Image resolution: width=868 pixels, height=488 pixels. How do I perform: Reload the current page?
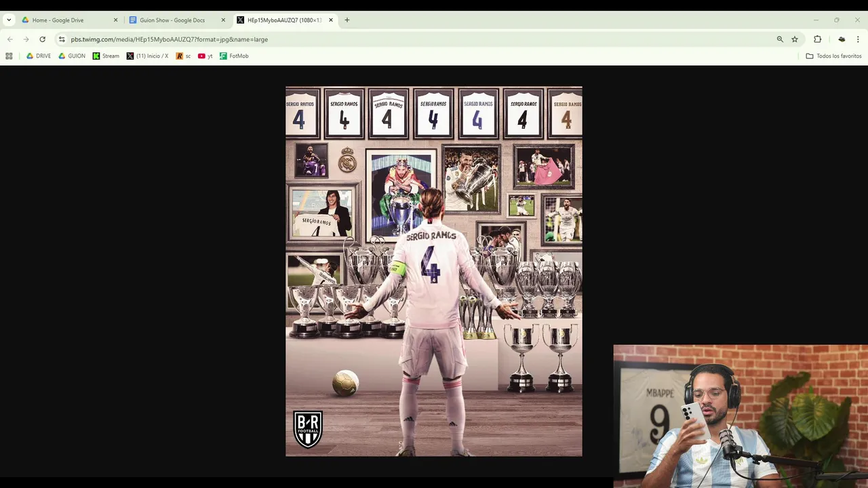(x=43, y=39)
